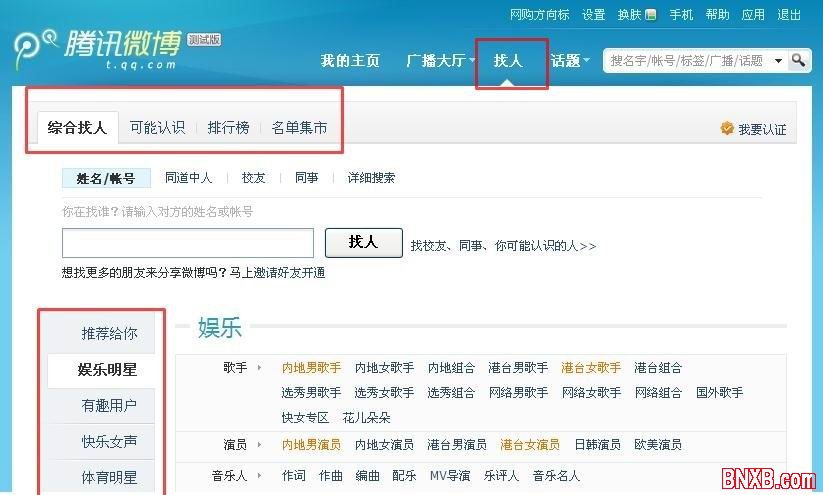
Task: Open the 内地男歌手 category link
Action: [311, 368]
